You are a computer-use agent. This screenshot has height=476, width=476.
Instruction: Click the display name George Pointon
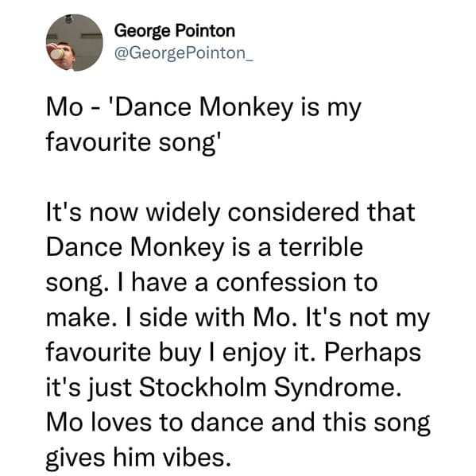pos(175,31)
